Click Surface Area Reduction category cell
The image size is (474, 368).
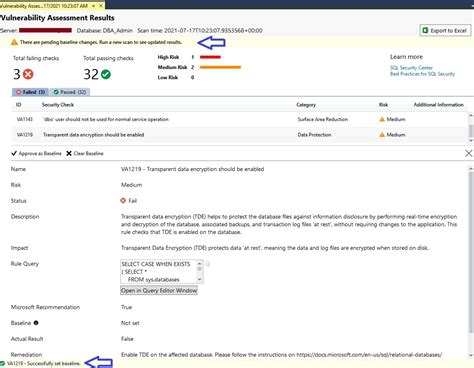[323, 119]
